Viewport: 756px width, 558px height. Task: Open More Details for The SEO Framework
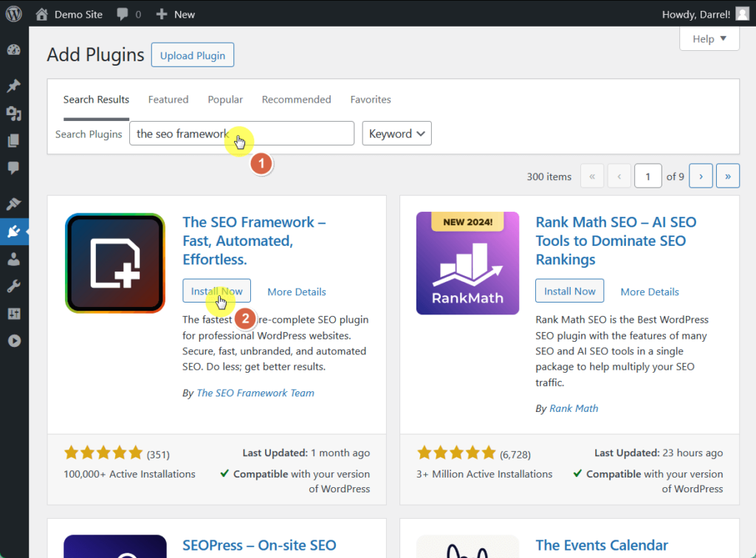(297, 292)
